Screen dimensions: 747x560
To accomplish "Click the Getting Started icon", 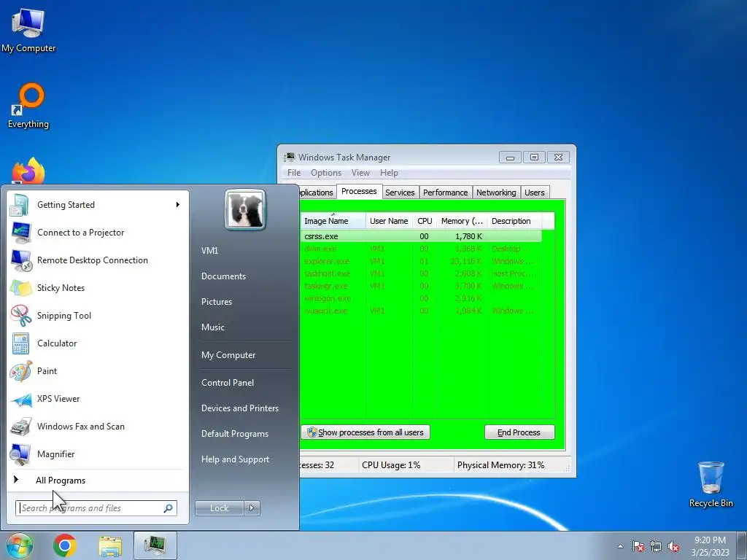I will click(20, 205).
